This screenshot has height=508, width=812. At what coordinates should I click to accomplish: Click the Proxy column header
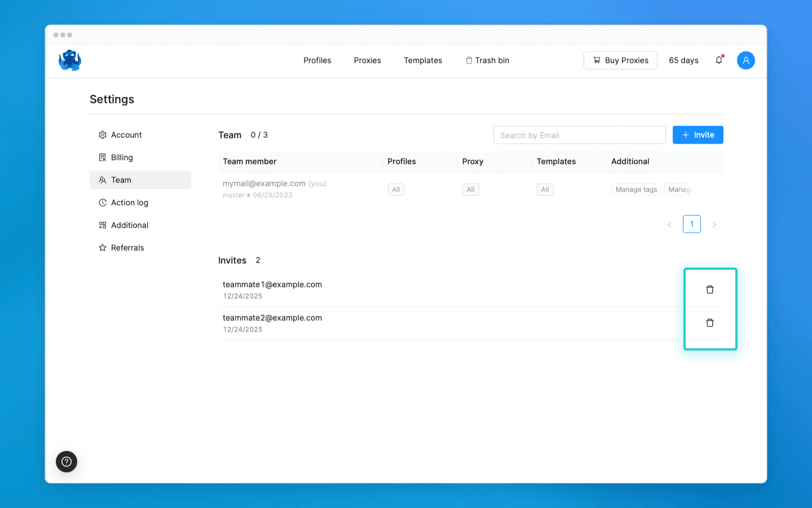[473, 161]
